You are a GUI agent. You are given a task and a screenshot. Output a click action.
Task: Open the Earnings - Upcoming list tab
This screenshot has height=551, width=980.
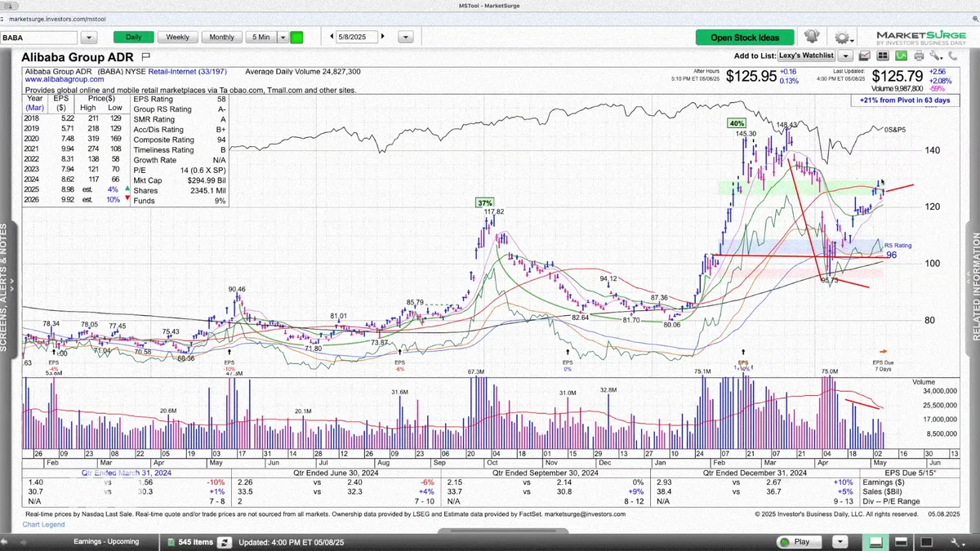(106, 542)
